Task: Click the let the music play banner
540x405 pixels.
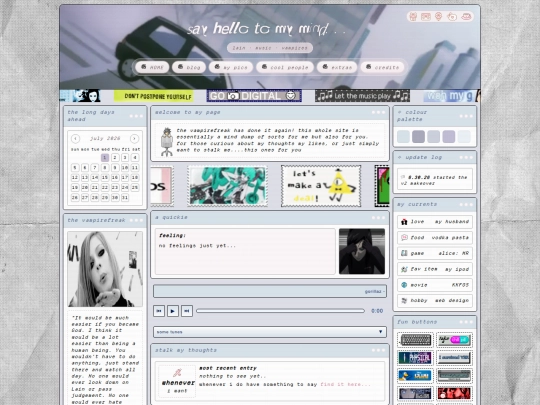Action: (x=362, y=96)
